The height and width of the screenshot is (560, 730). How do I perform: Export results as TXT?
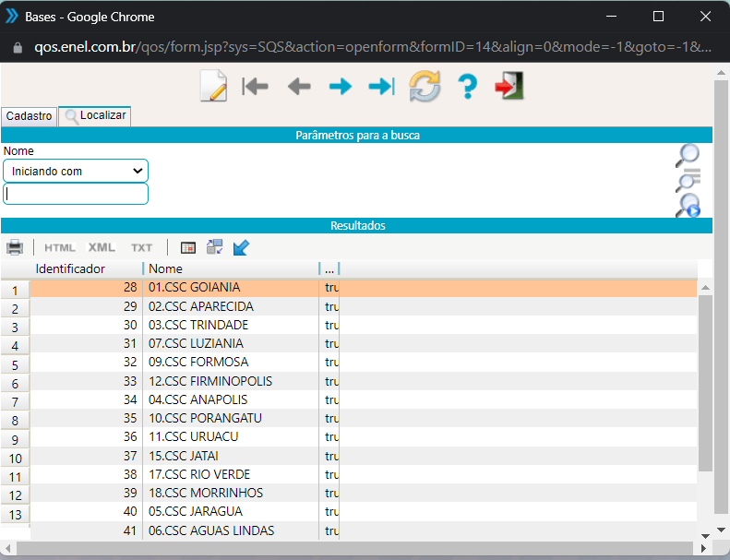pyautogui.click(x=141, y=247)
